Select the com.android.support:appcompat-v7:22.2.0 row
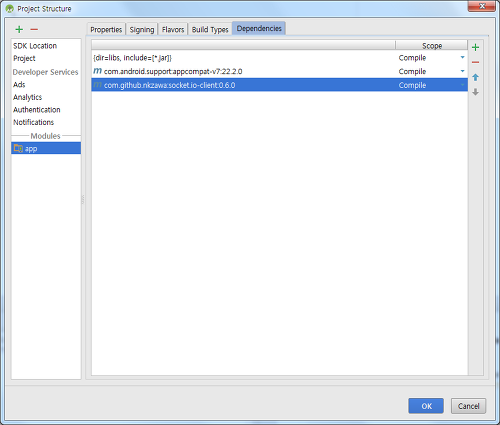 tap(279, 71)
